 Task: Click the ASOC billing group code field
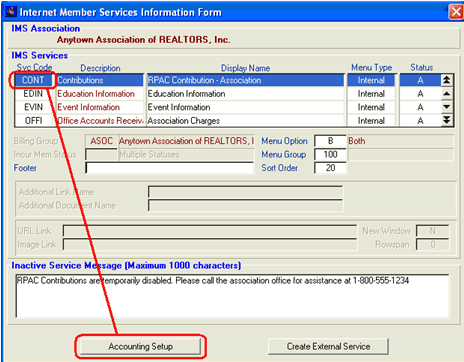101,141
